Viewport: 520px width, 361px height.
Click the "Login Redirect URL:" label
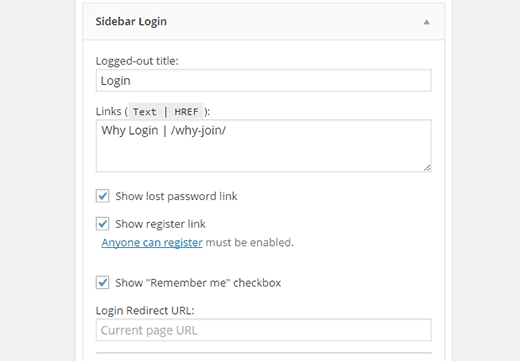[x=145, y=310]
